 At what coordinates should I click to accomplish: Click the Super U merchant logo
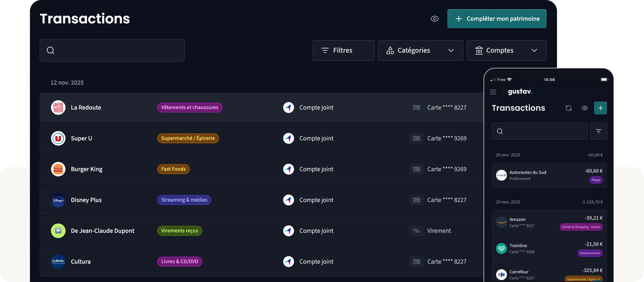(x=58, y=138)
